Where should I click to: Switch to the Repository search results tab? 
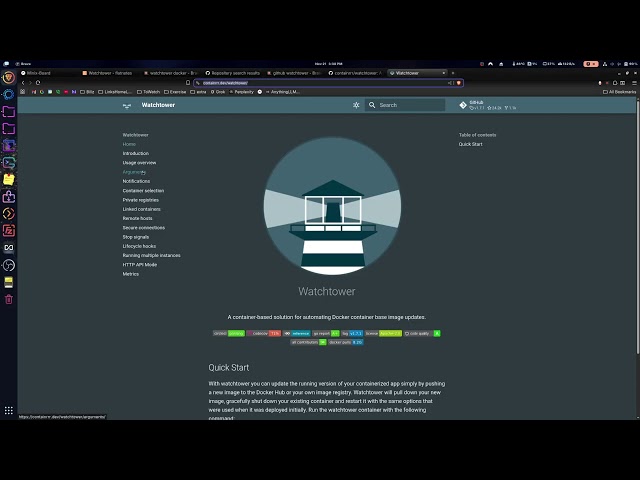tap(232, 73)
